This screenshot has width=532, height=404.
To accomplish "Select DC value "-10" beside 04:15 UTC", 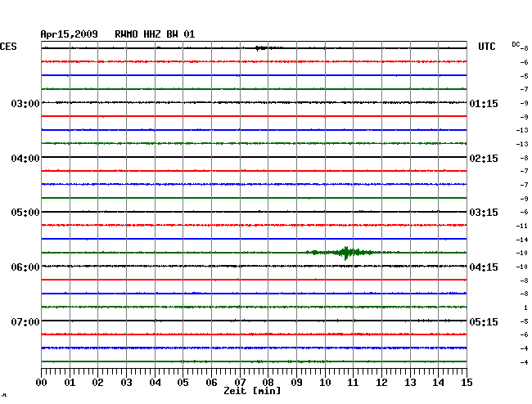I will click(522, 267).
